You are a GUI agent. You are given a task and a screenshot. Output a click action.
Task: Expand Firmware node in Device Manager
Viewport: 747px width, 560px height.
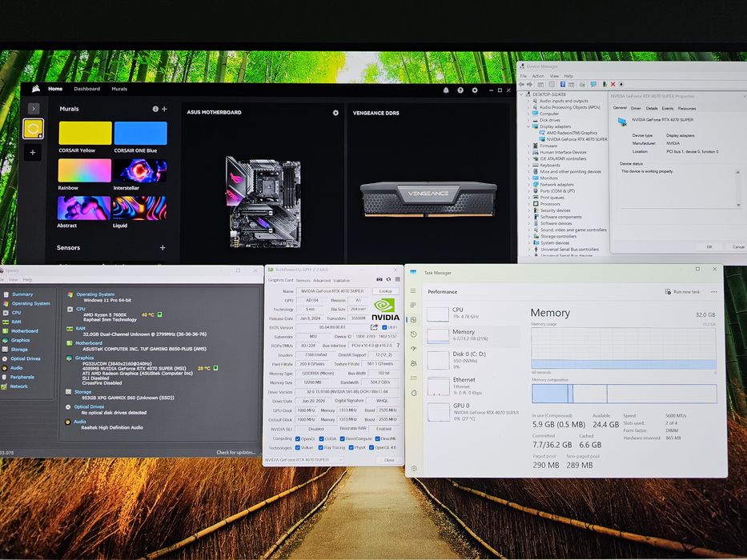(528, 146)
